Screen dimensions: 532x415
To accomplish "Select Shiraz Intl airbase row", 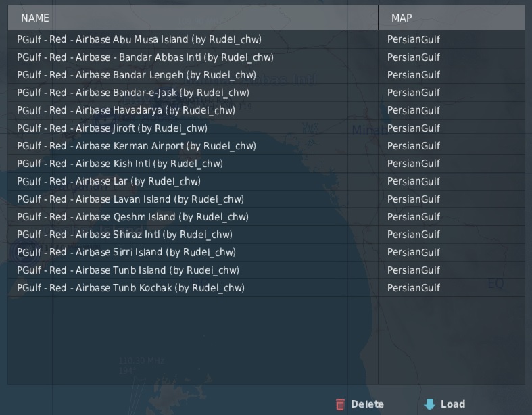I will coord(124,235).
